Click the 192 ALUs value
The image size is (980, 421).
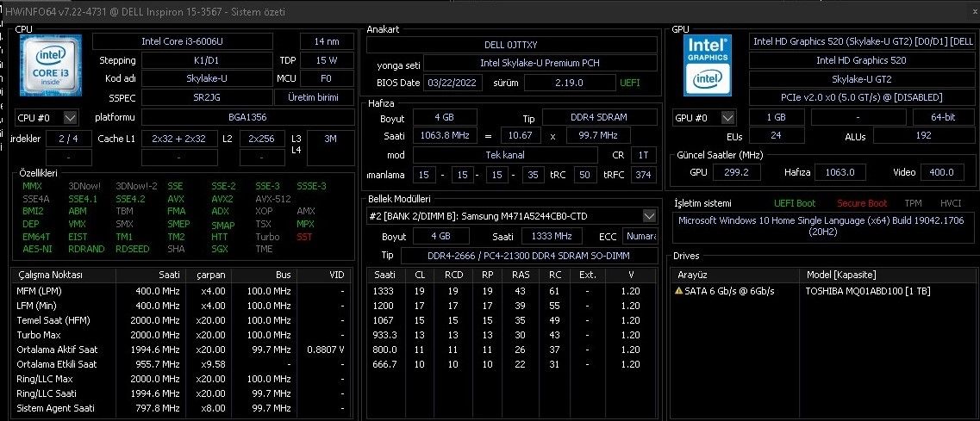[922, 135]
